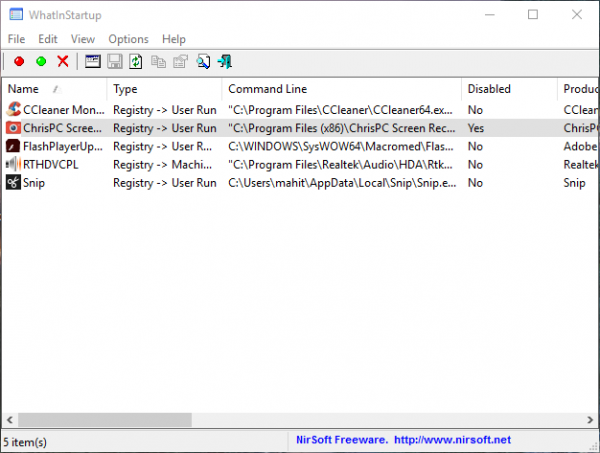Click the Exit door toolbar icon
Viewport: 600px width, 453px height.
pyautogui.click(x=225, y=61)
